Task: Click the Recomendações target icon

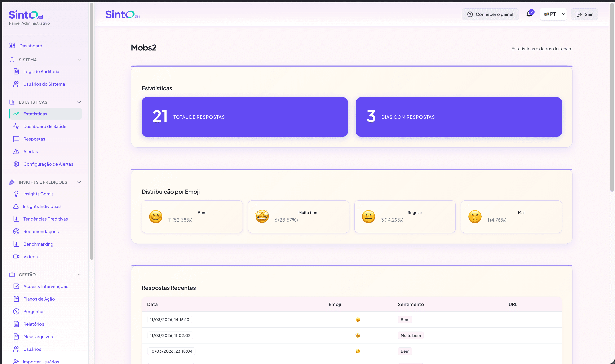Action: click(x=16, y=231)
